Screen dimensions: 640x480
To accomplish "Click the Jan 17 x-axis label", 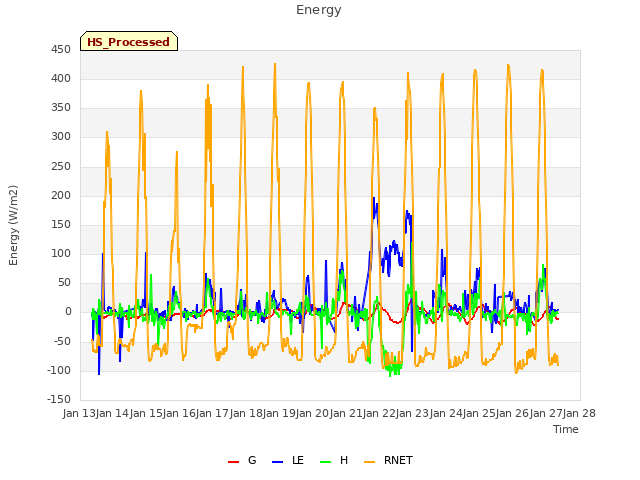I will [x=212, y=414].
